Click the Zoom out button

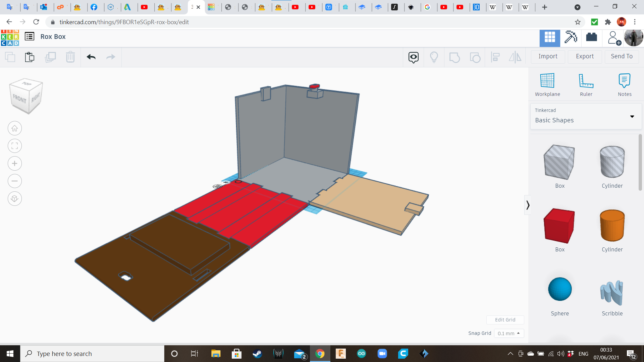pyautogui.click(x=14, y=181)
